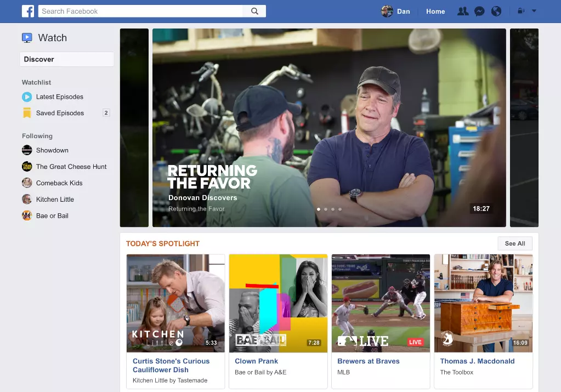Open Latest Episodes in Watchlist
The width and height of the screenshot is (561, 392).
tap(60, 96)
